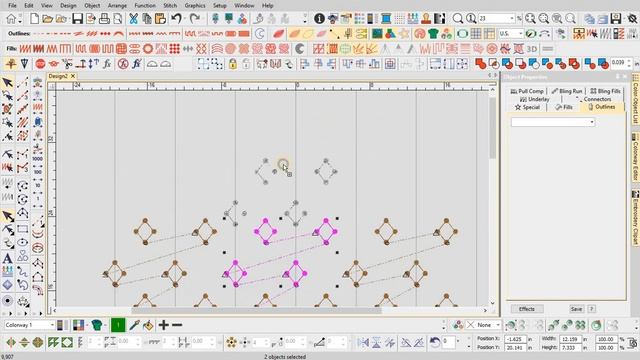Open the design information (i) icon

[x=319, y=19]
